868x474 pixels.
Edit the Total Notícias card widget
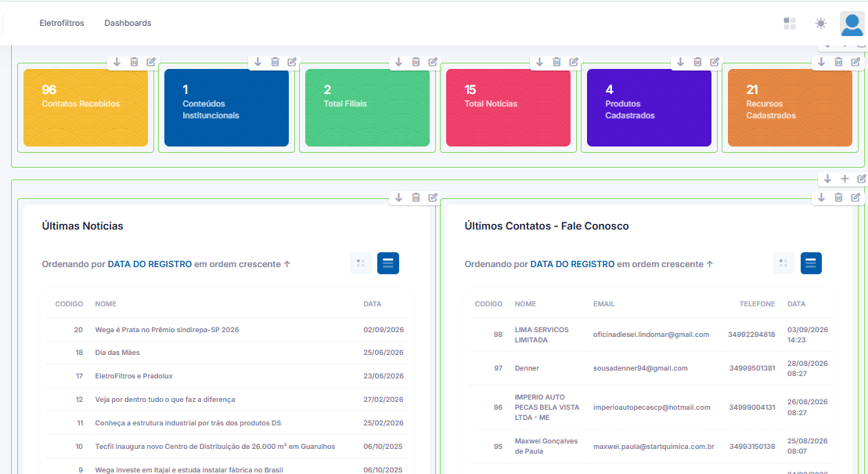574,62
